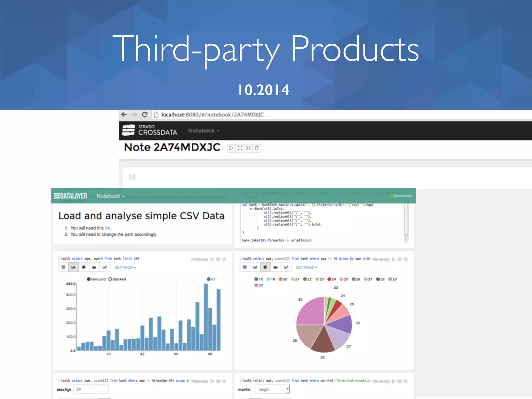Select pie chart view for age<=30 query
The width and height of the screenshot is (532, 399).
click(265, 267)
